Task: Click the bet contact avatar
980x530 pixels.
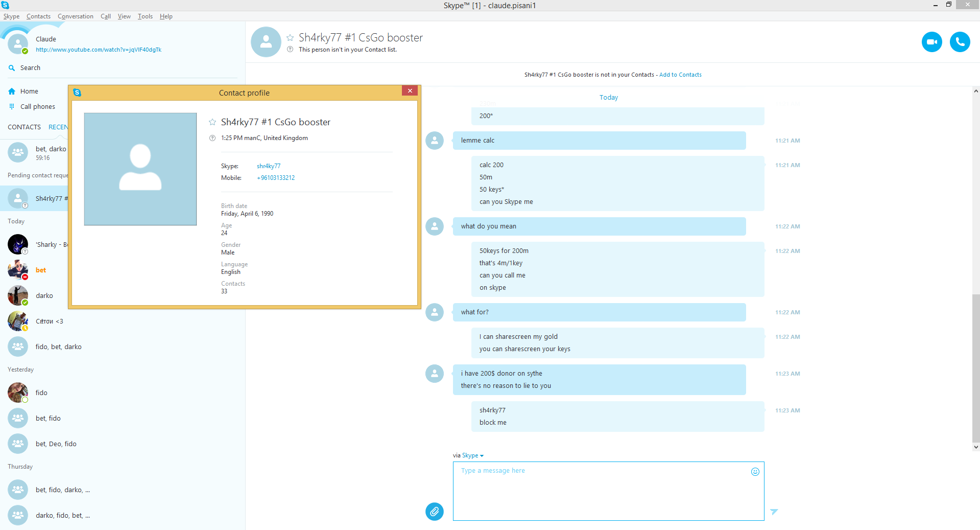Action: pyautogui.click(x=18, y=270)
